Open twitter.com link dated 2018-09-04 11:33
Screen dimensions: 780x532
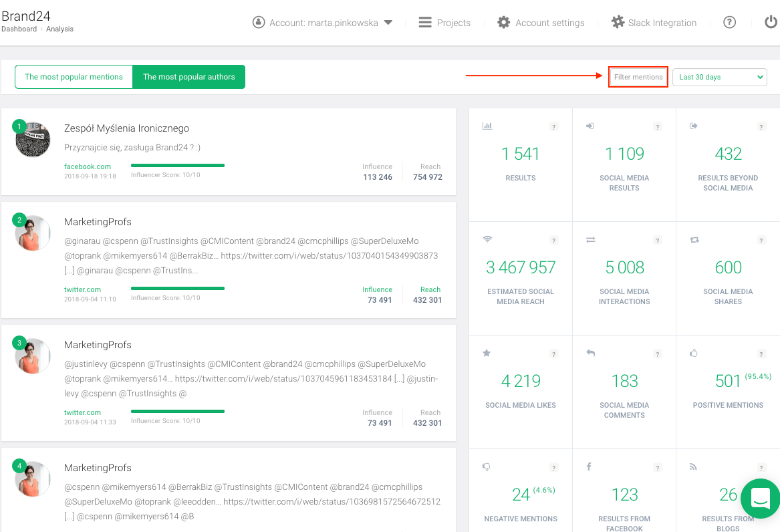[83, 412]
